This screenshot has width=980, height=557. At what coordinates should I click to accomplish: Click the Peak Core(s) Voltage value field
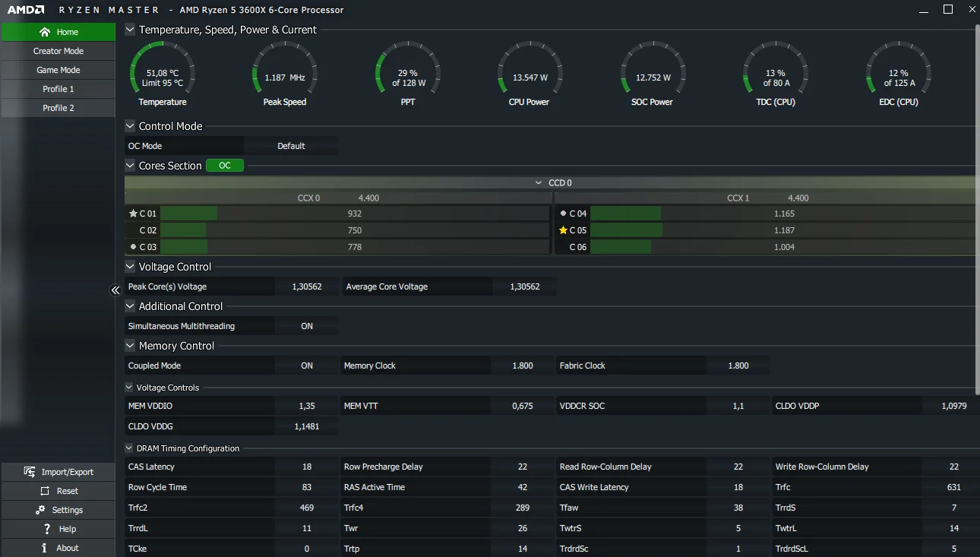pos(307,286)
